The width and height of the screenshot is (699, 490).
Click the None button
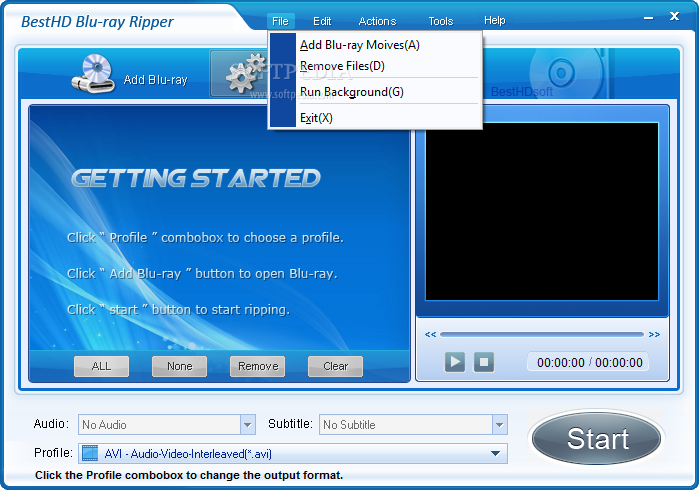click(180, 366)
